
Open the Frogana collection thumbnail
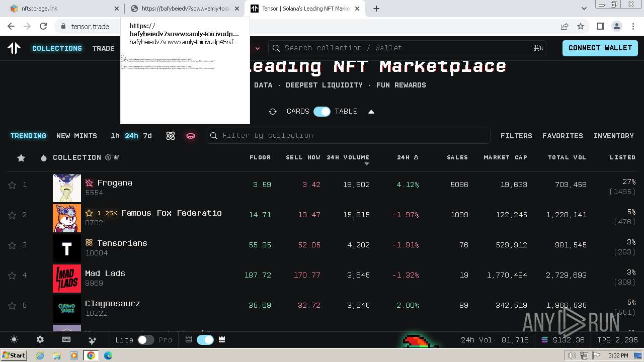point(67,188)
